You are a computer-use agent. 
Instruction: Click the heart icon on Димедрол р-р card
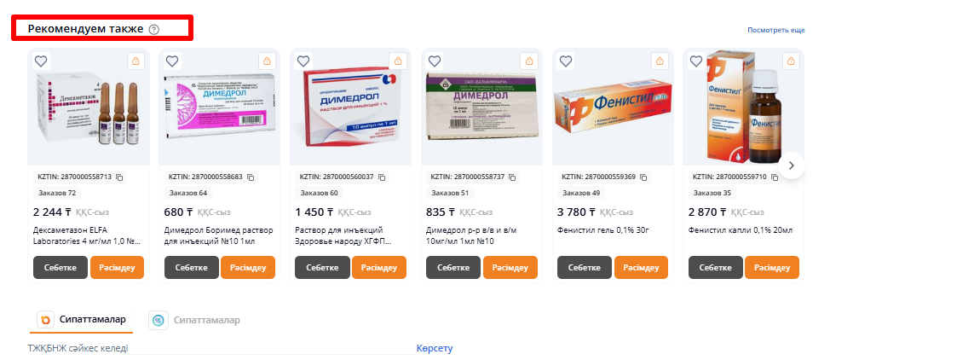pyautogui.click(x=434, y=61)
